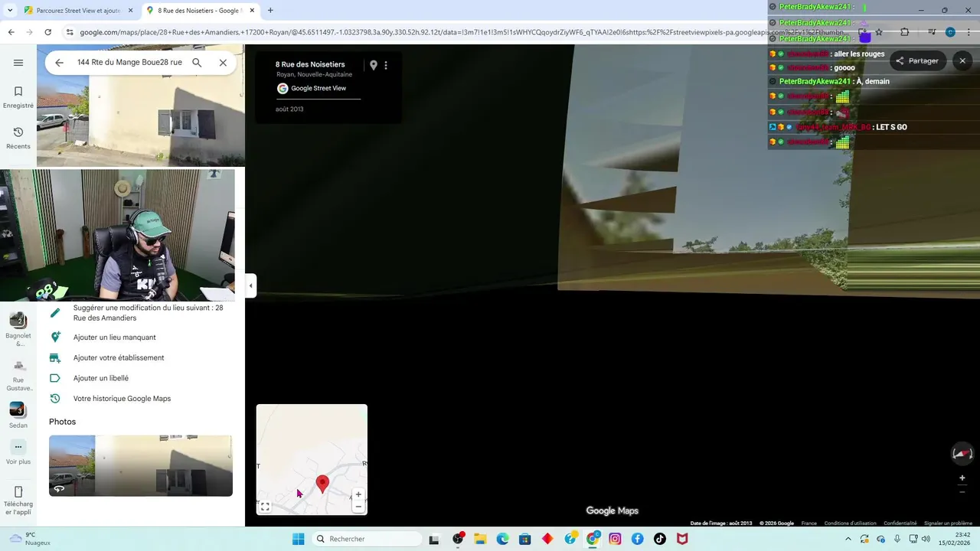Expand the minimap to fullscreen
The image size is (980, 551).
click(x=265, y=507)
